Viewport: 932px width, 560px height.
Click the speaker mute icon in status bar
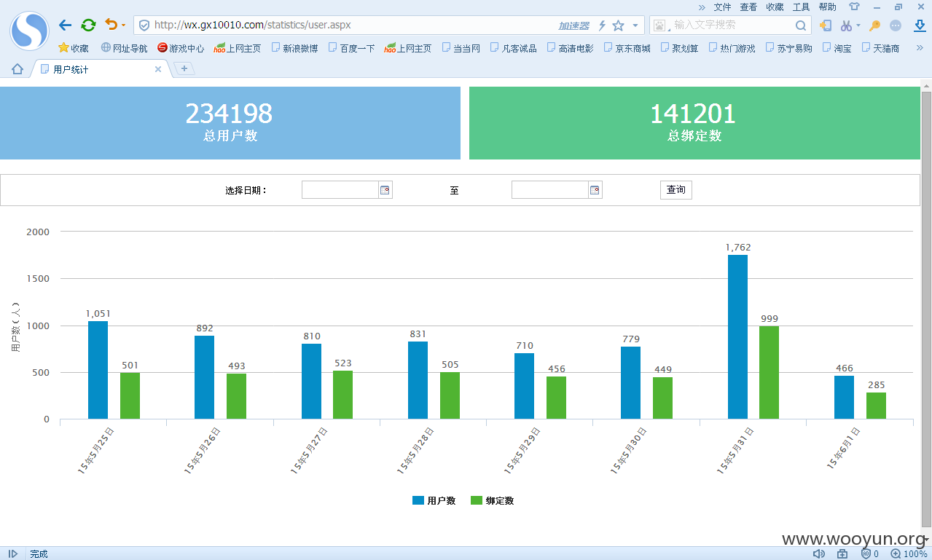coord(819,553)
